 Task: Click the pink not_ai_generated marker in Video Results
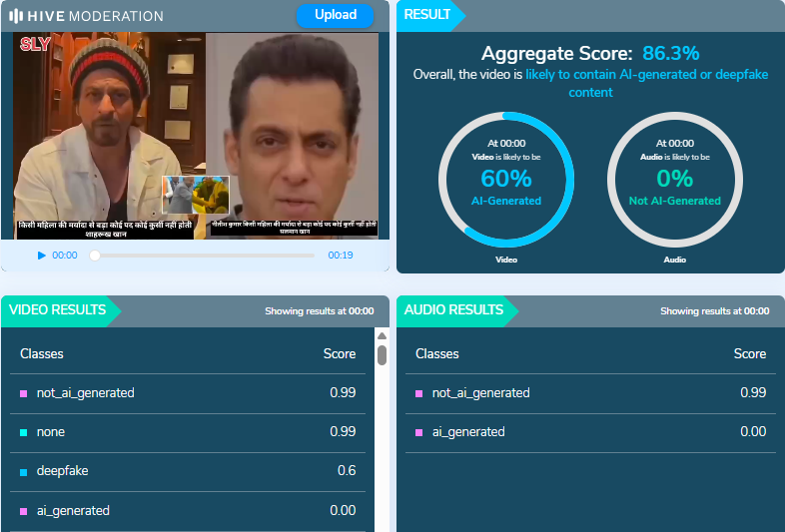click(24, 393)
